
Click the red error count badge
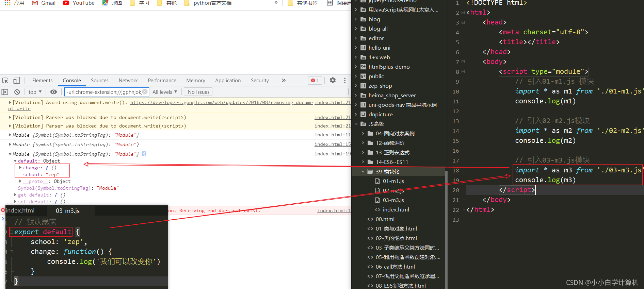pyautogui.click(x=315, y=81)
